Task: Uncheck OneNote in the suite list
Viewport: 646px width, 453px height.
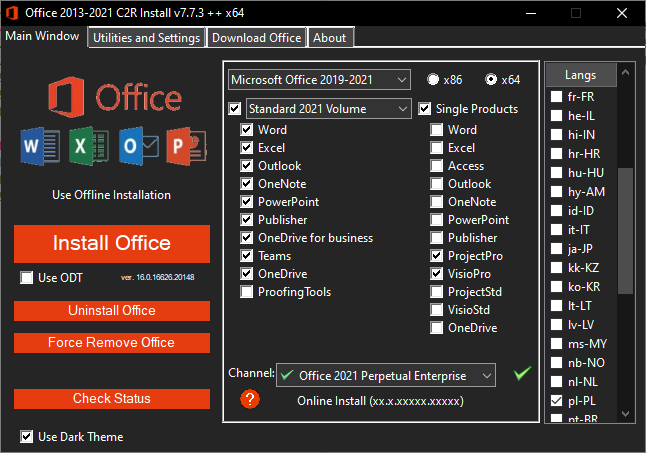Action: [247, 184]
